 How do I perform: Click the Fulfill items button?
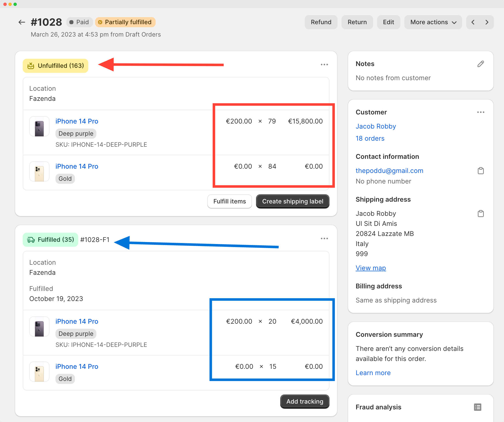(229, 201)
